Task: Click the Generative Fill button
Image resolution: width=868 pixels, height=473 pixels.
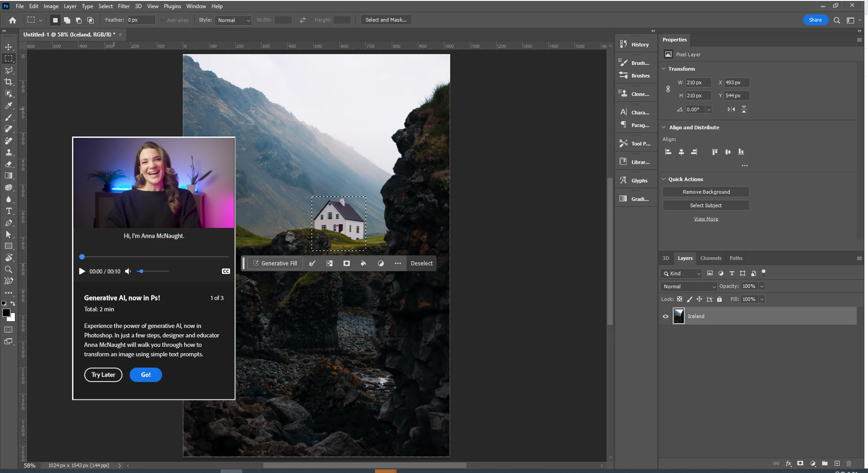Action: [x=275, y=264]
